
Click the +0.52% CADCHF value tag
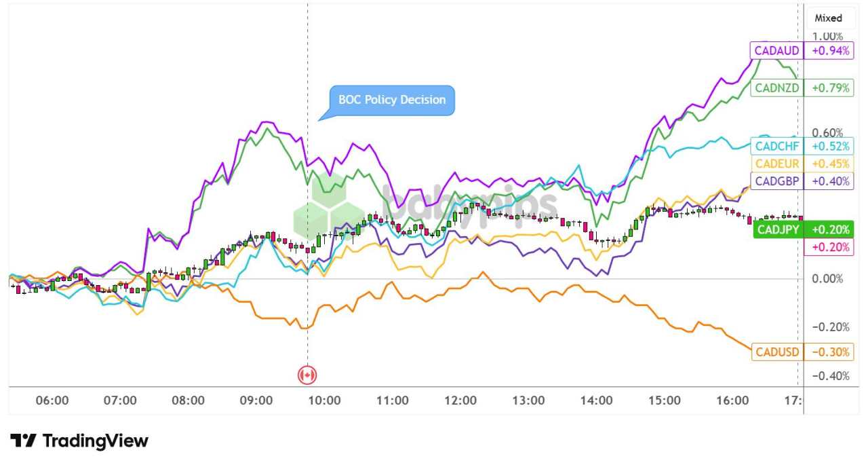(828, 146)
